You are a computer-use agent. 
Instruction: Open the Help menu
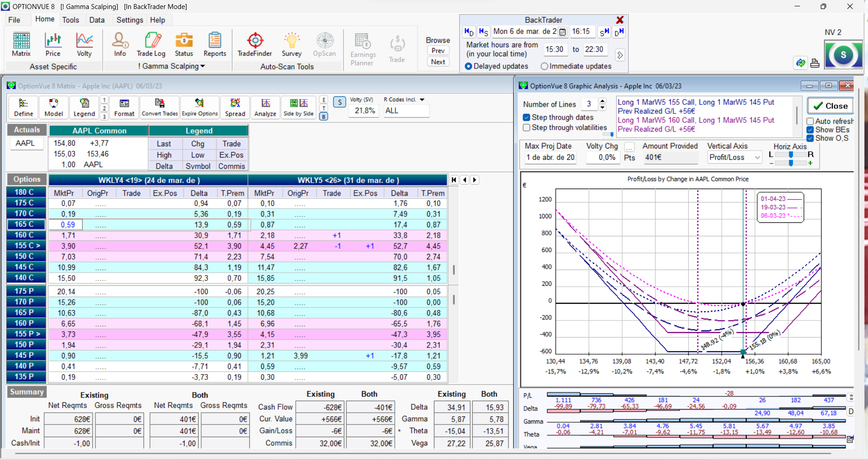pos(158,20)
